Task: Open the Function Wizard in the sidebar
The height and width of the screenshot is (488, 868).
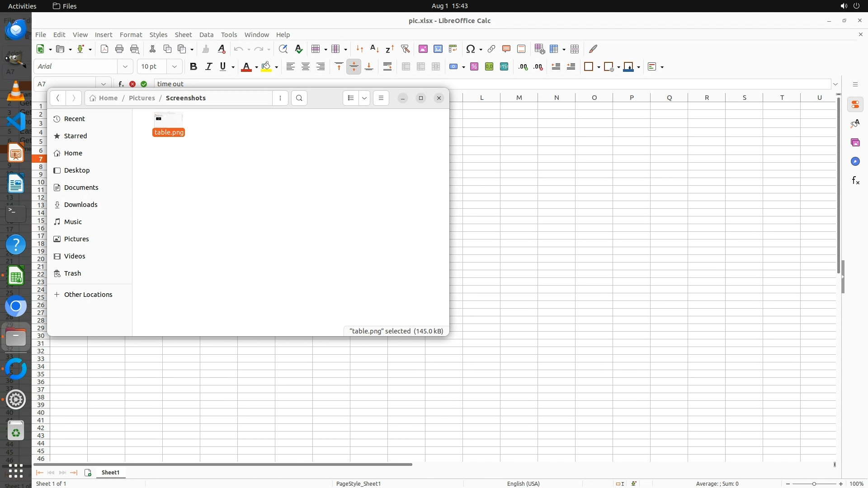Action: 855,181
